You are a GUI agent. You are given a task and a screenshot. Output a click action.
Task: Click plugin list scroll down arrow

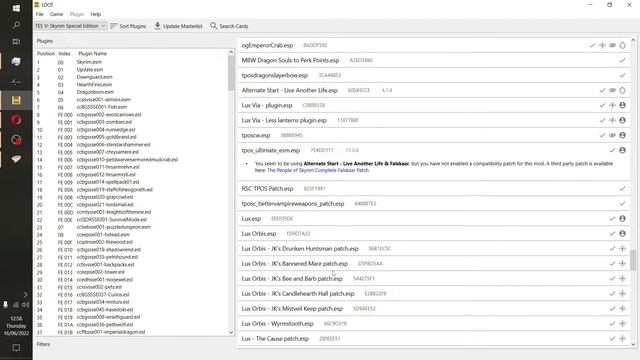click(x=231, y=333)
